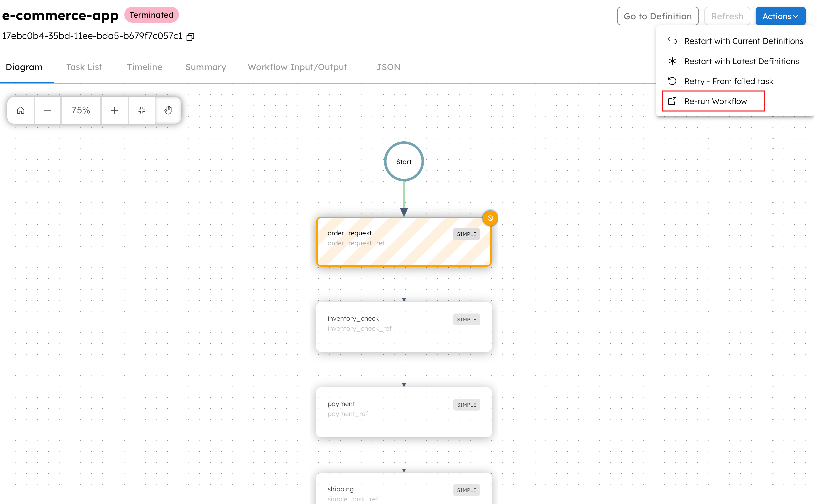Open the JSON tab

pyautogui.click(x=388, y=67)
